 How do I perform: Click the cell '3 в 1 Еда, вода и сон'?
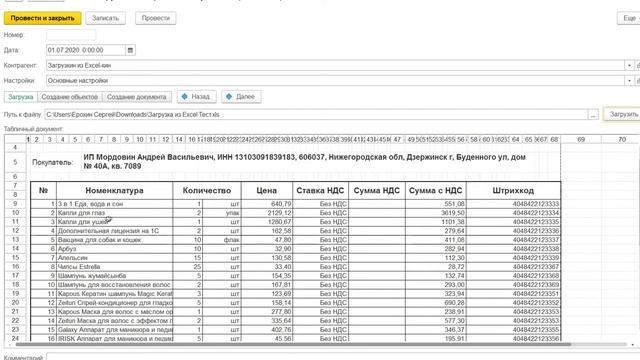114,204
